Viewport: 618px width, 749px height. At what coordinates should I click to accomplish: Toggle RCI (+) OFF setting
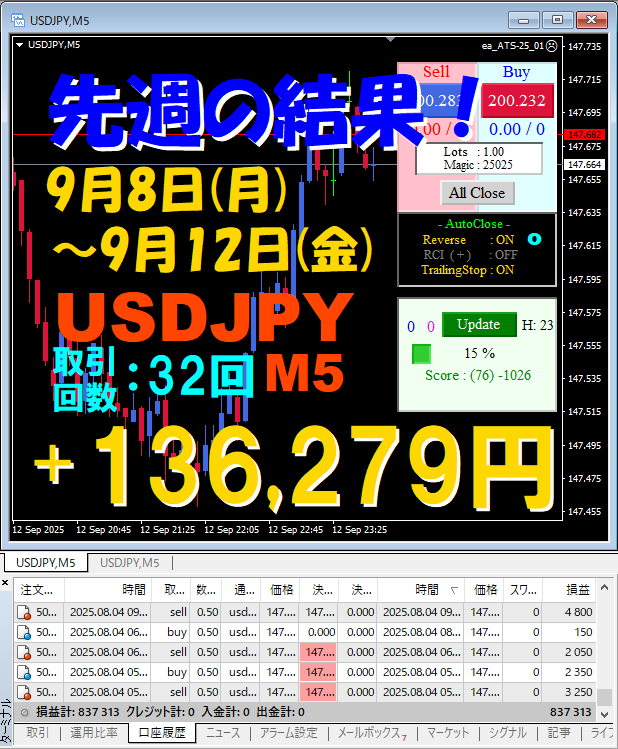tap(470, 255)
